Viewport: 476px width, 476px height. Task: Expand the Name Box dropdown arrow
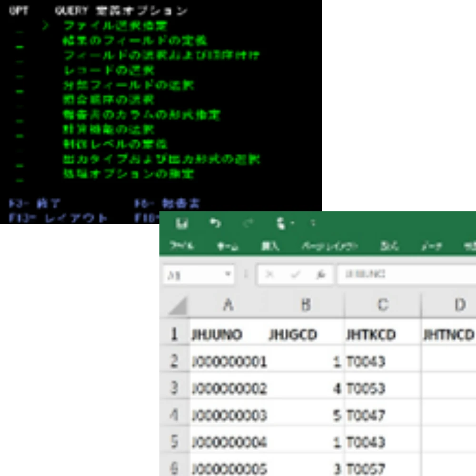pyautogui.click(x=228, y=275)
